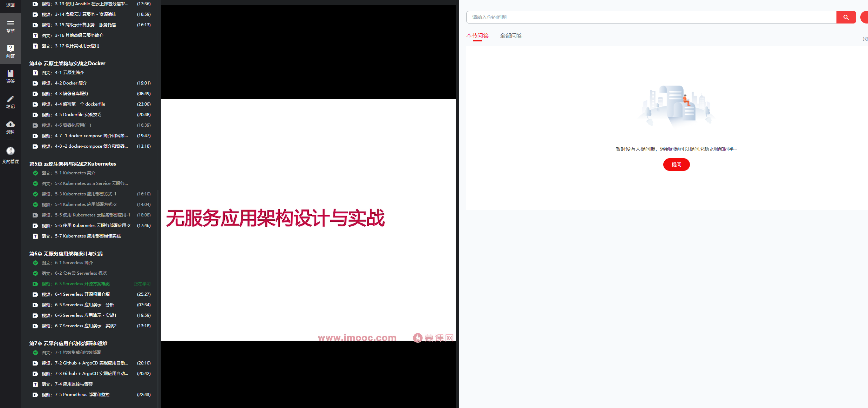
Task: Open the 资料 course materials download icon
Action: (10, 125)
